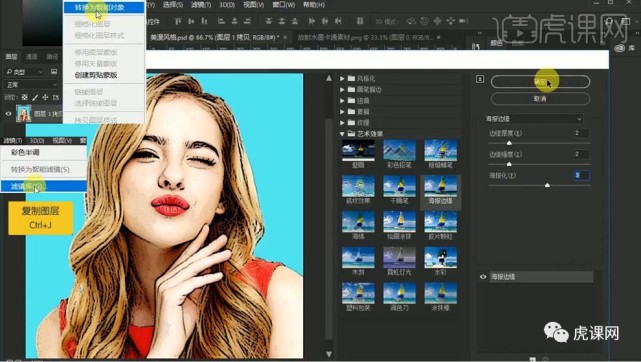Click the 确定 OK button

[x=540, y=81]
